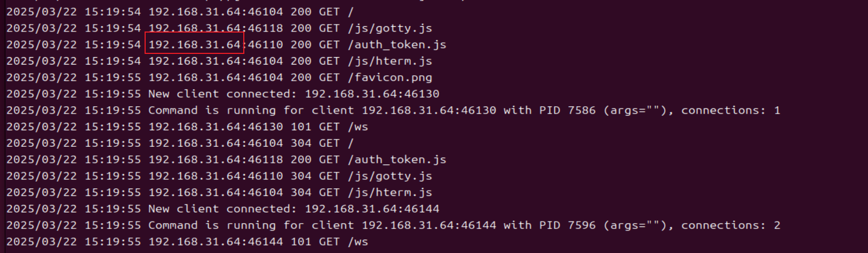Click /js/gotty.js on the 304 status line
The width and height of the screenshot is (868, 253).
point(390,176)
